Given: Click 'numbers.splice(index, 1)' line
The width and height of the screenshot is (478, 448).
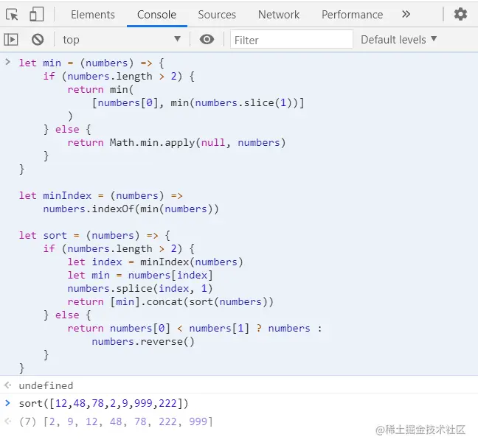Looking at the screenshot, I should click(x=140, y=288).
